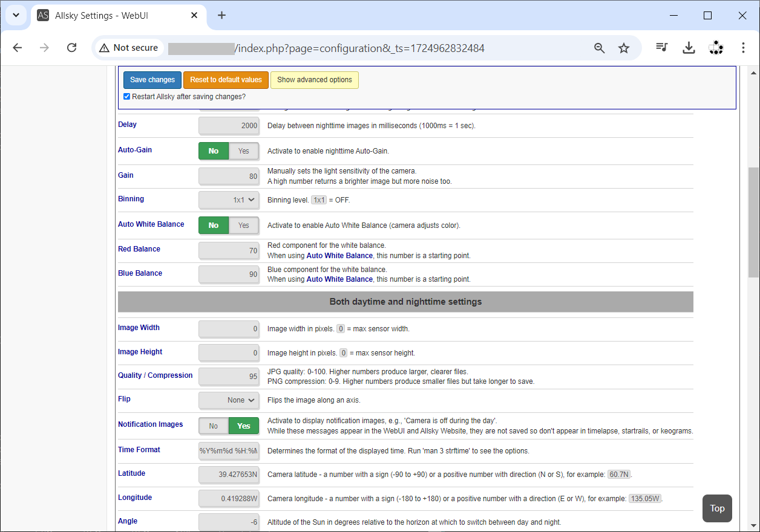Image resolution: width=760 pixels, height=532 pixels.
Task: Click the Quality / Compression field
Action: coord(229,377)
